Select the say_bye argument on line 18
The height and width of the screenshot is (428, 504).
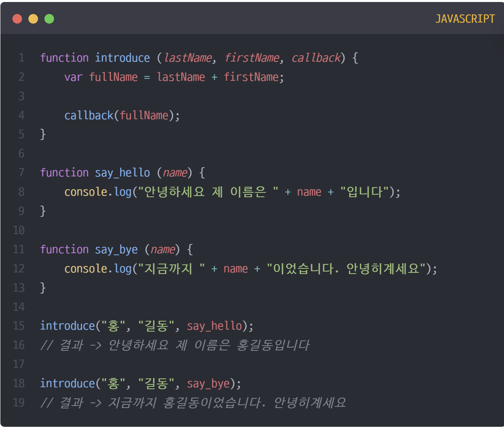pyautogui.click(x=208, y=383)
